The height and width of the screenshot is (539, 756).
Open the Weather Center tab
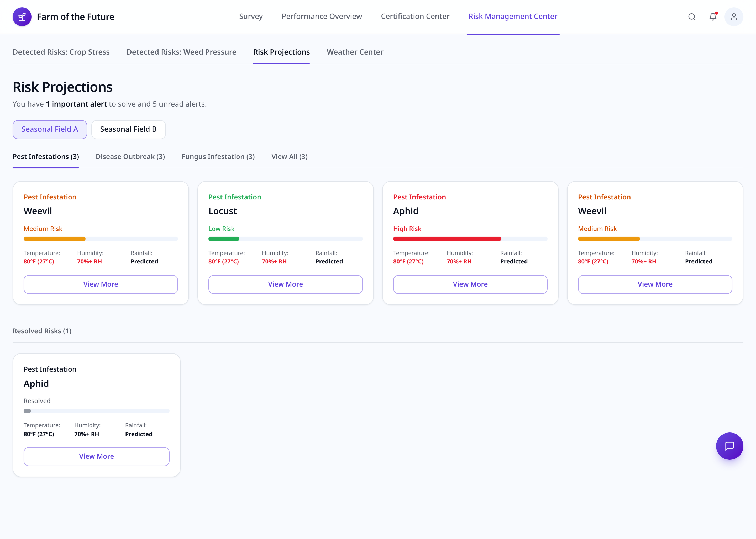tap(355, 52)
